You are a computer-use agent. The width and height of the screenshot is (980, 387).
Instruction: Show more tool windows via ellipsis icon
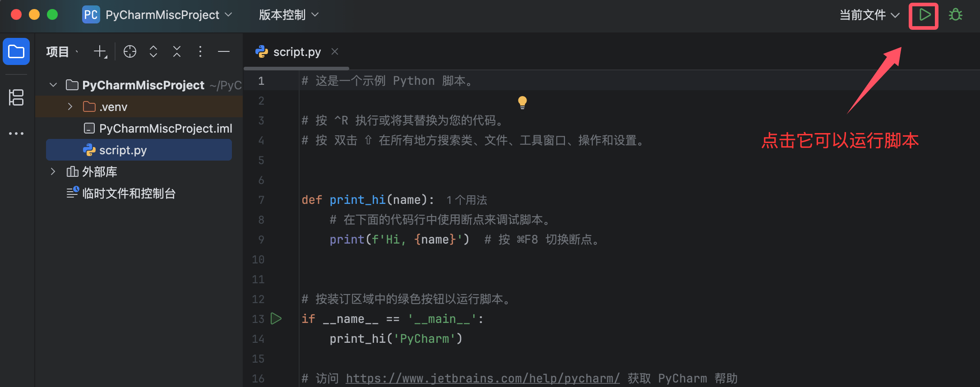point(16,134)
